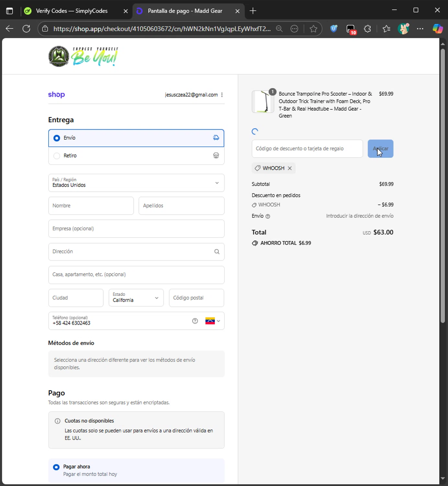The width and height of the screenshot is (448, 486).
Task: Click the discount code or gift card field
Action: (x=307, y=149)
